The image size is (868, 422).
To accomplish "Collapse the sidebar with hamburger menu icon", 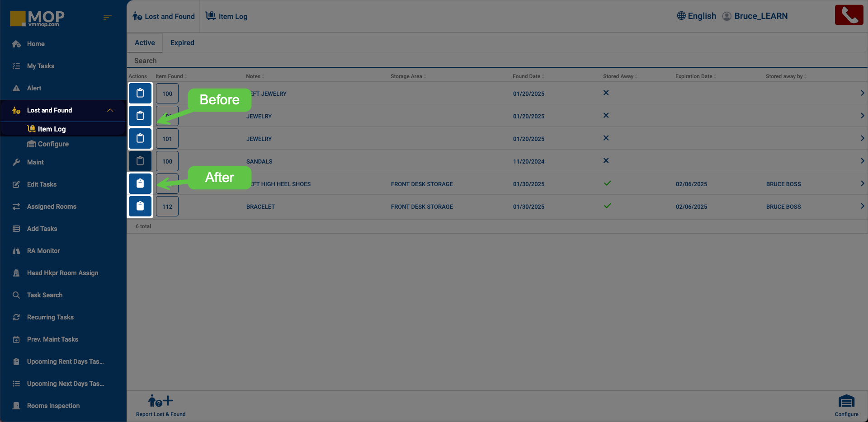I will pyautogui.click(x=107, y=17).
